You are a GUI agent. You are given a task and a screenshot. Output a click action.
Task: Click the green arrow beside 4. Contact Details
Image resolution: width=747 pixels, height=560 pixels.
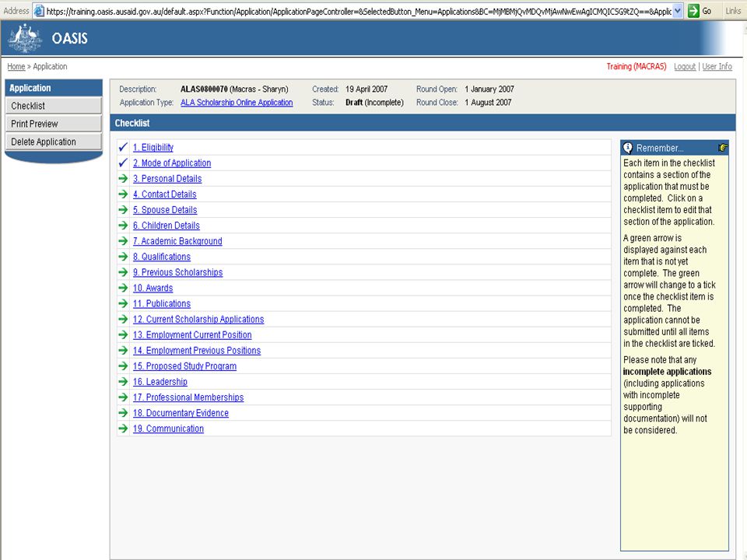[x=123, y=194]
